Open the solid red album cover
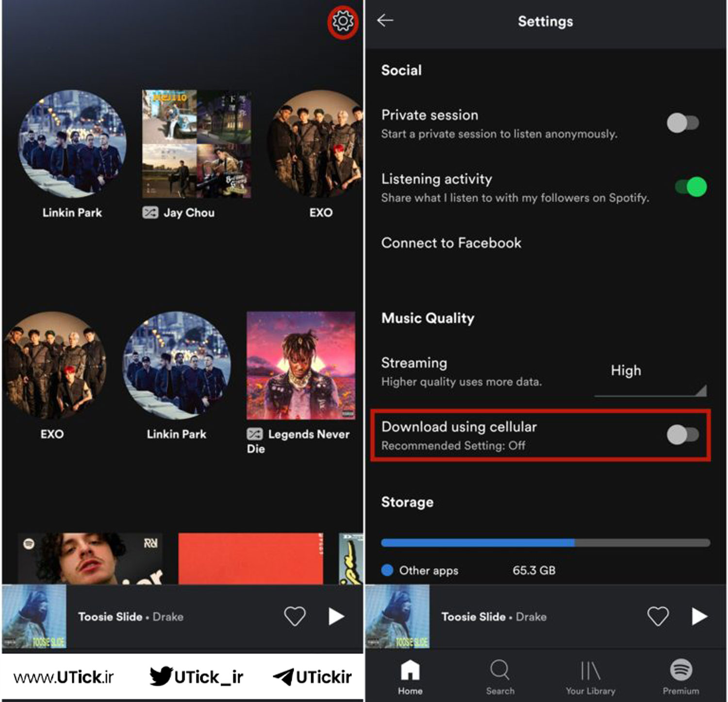Image resolution: width=728 pixels, height=702 pixels. (250, 558)
